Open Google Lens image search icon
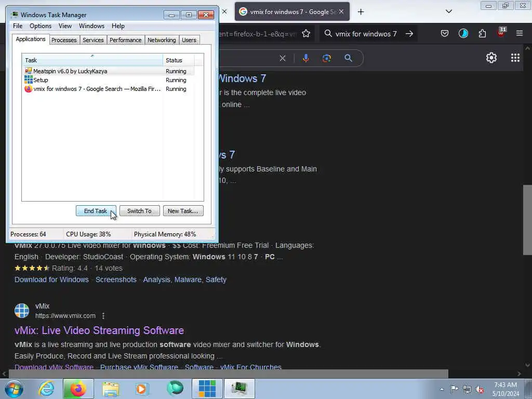The height and width of the screenshot is (399, 532). pyautogui.click(x=326, y=58)
